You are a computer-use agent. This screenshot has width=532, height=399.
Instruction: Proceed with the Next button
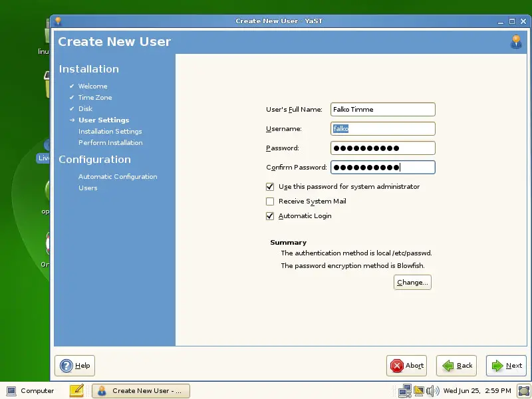(x=506, y=365)
